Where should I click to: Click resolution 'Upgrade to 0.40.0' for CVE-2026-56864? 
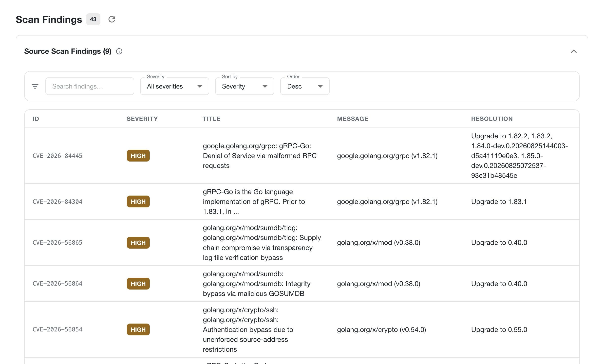(499, 284)
